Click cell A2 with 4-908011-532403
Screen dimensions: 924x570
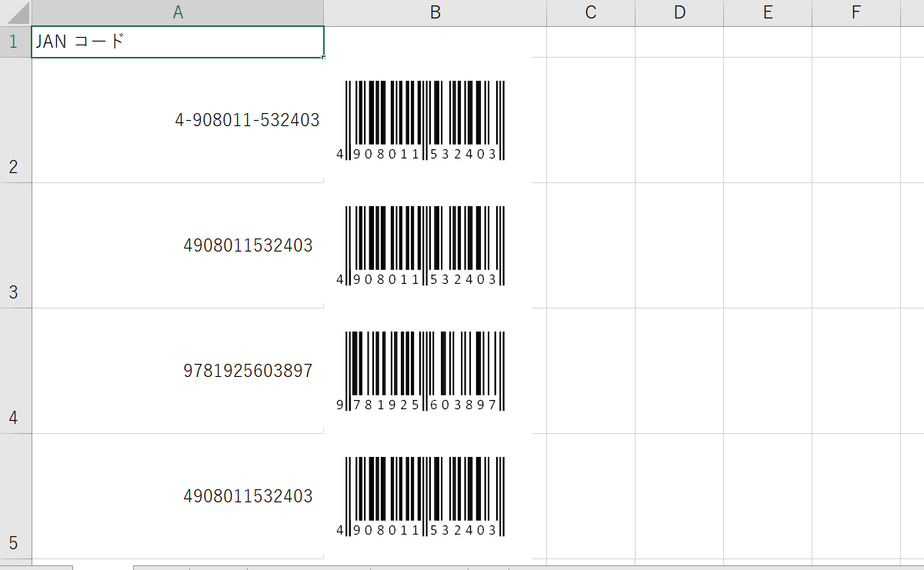point(178,120)
